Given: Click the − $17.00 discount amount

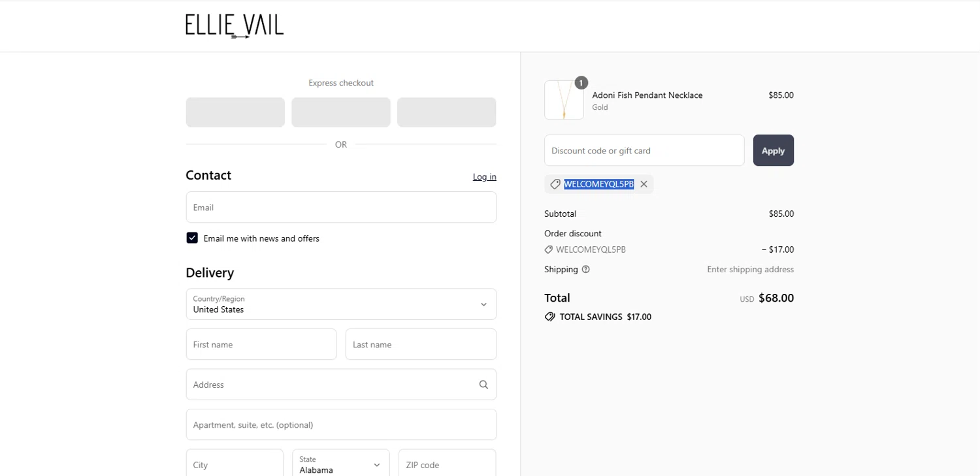Looking at the screenshot, I should 777,249.
